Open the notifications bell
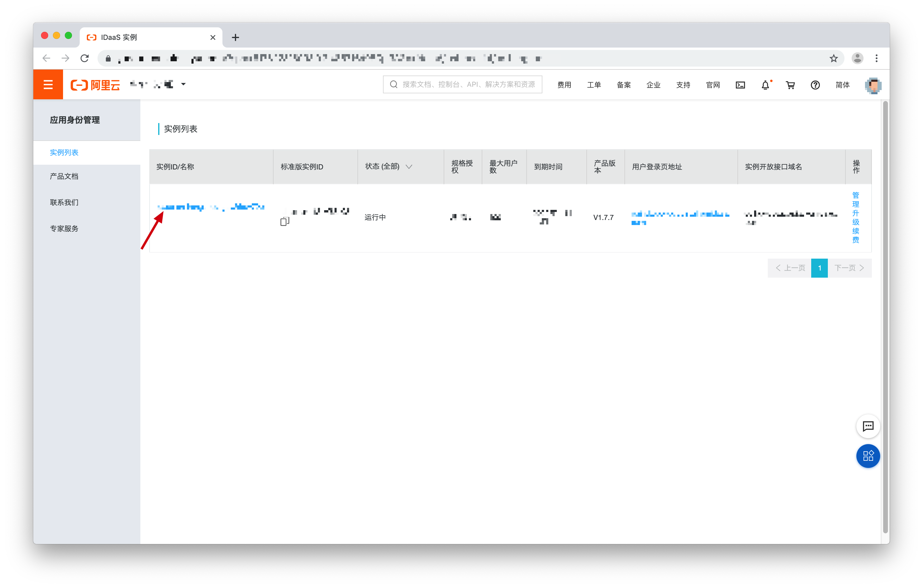 765,85
